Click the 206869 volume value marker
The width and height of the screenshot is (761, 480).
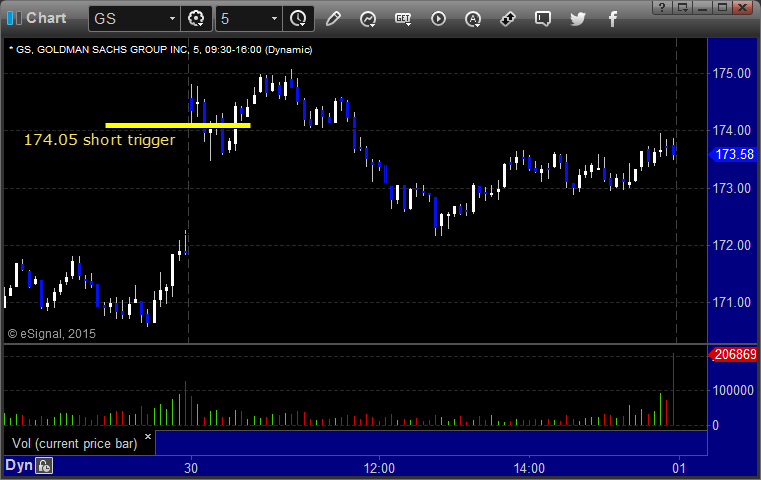click(x=733, y=354)
